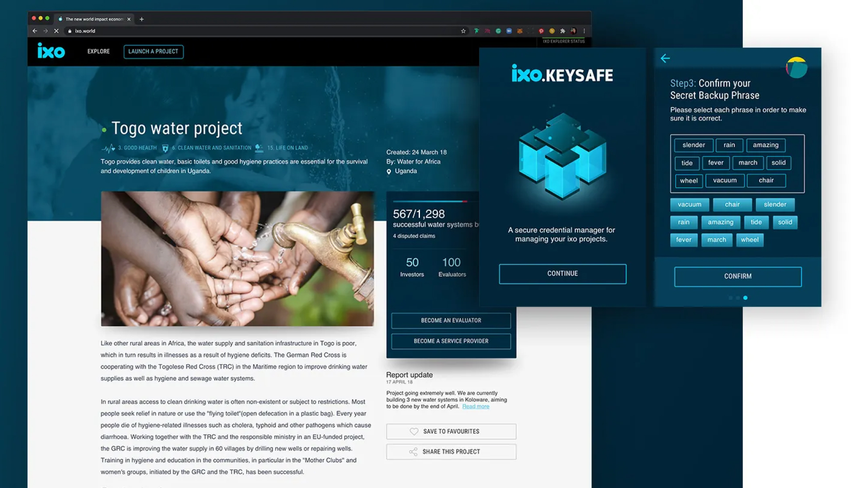Click Continue in the Keysafe panel
The image size is (868, 488).
click(x=563, y=274)
